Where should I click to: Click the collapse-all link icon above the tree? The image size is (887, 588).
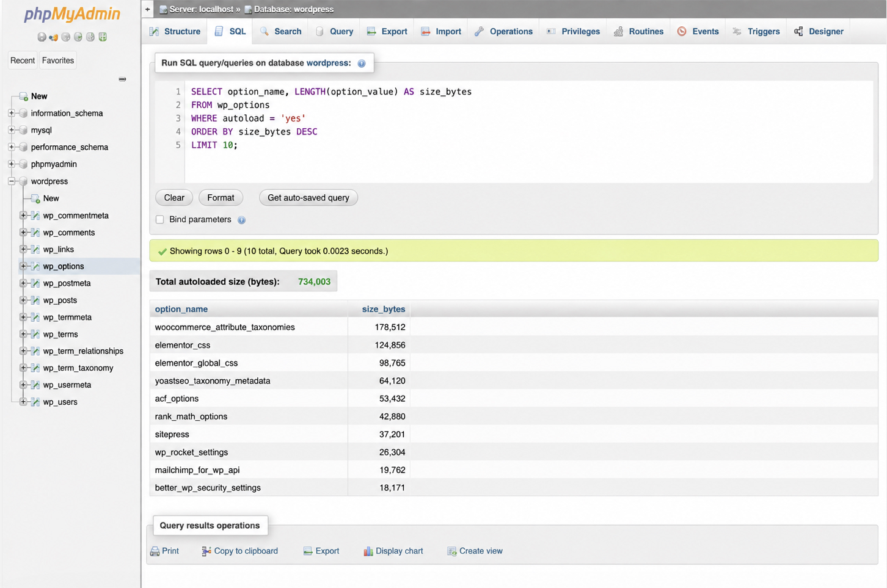122,79
